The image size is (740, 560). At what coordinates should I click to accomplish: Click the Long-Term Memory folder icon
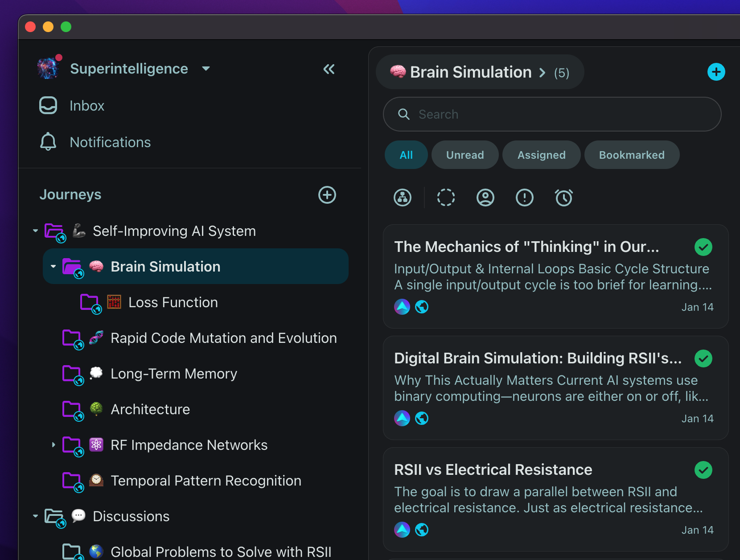pos(73,375)
